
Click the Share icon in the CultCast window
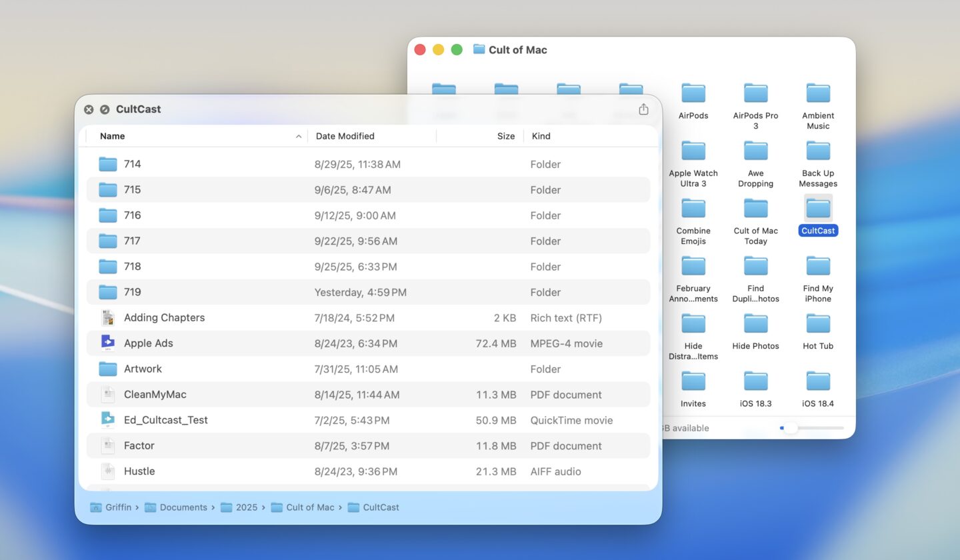click(x=643, y=109)
